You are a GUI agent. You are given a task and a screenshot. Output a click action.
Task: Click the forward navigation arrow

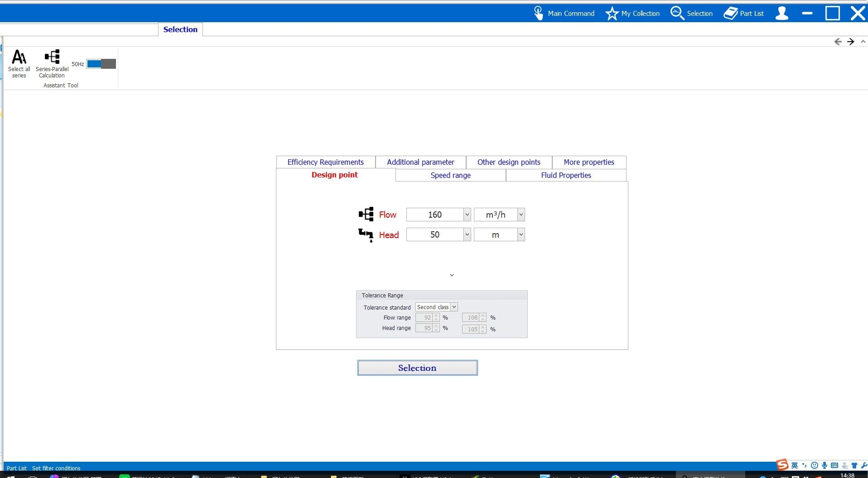pyautogui.click(x=850, y=42)
